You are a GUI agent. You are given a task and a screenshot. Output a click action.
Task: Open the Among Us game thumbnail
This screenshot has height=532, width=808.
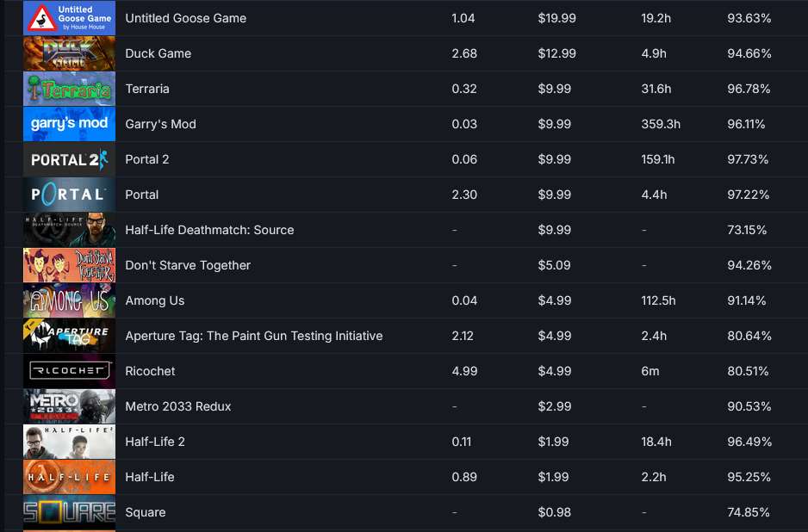[69, 300]
